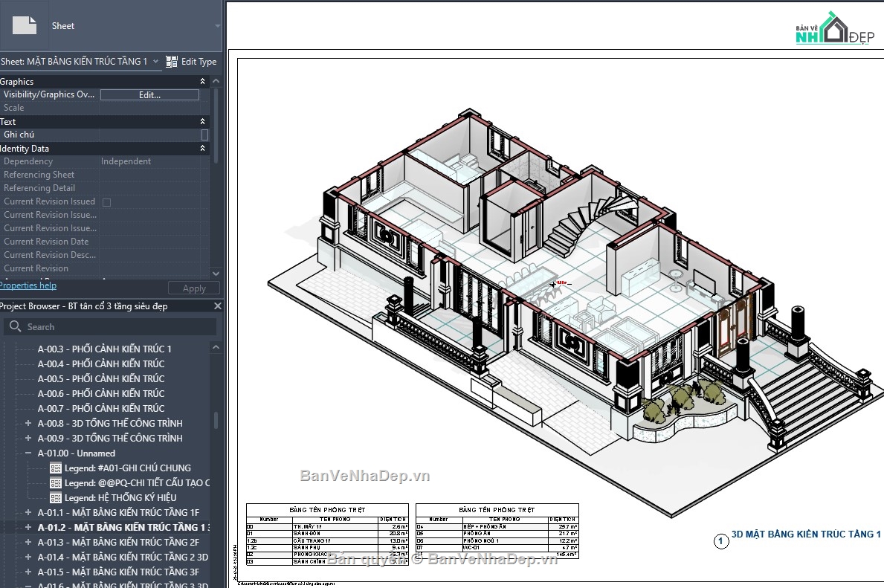Expand the A-01.2 sheet node

click(28, 527)
